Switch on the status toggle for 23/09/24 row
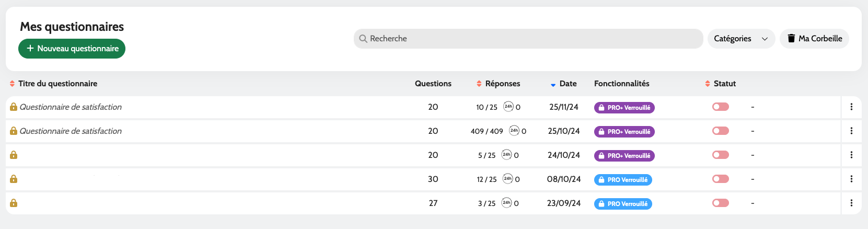 tap(720, 203)
